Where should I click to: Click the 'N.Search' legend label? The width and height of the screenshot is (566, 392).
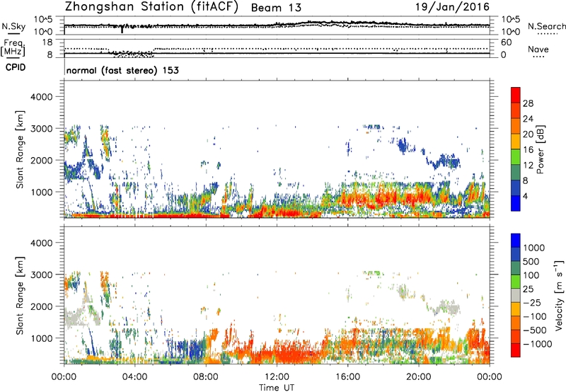click(546, 26)
